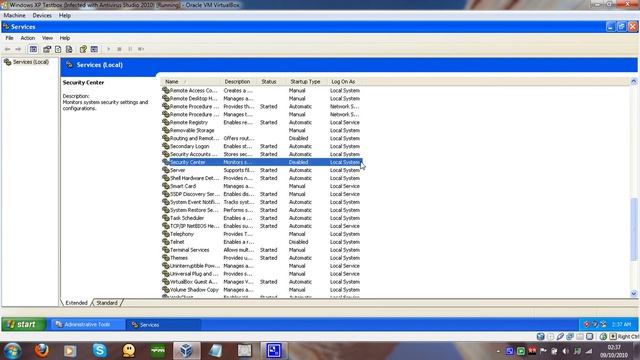The height and width of the screenshot is (360, 640).
Task: Click the Forward arrow in the Services toolbar
Action: click(x=18, y=49)
